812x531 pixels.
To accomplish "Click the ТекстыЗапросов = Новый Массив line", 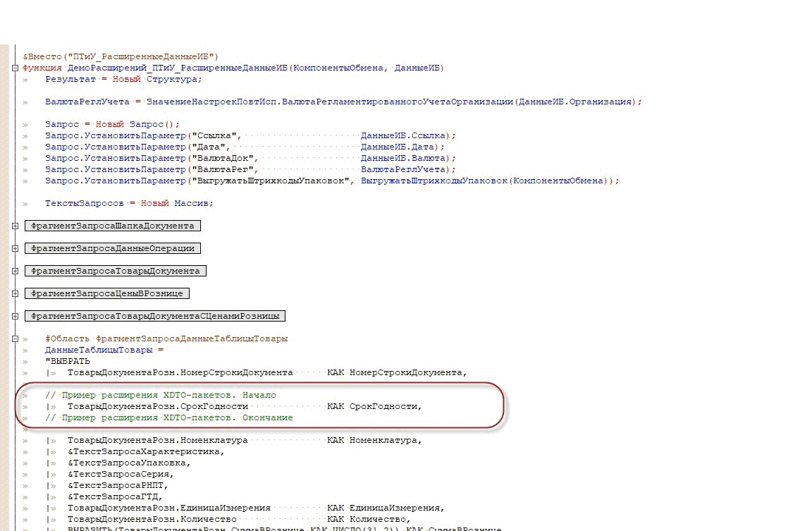I will pyautogui.click(x=129, y=203).
